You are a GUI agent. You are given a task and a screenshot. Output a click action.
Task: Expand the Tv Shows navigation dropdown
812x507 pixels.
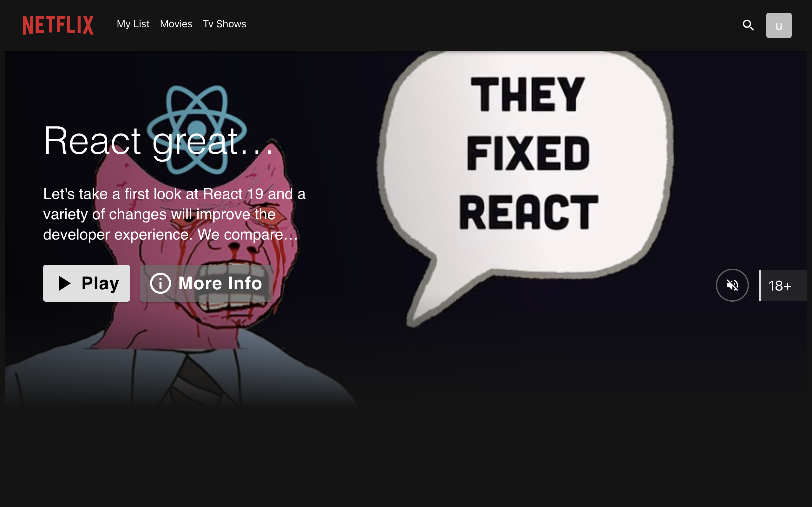[225, 24]
